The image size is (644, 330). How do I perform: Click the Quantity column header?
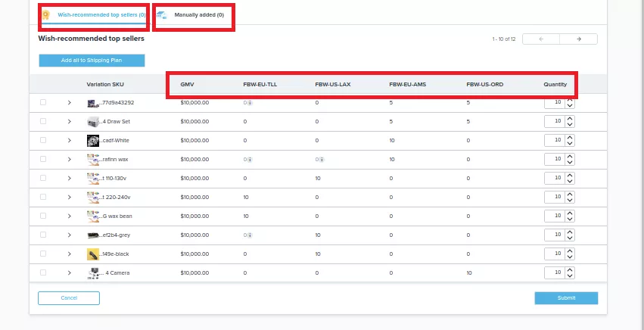(555, 84)
